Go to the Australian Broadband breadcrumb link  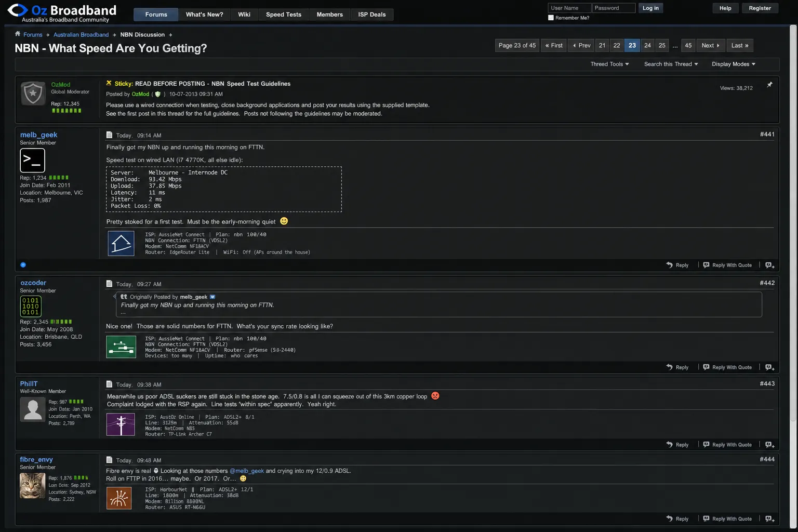point(81,35)
